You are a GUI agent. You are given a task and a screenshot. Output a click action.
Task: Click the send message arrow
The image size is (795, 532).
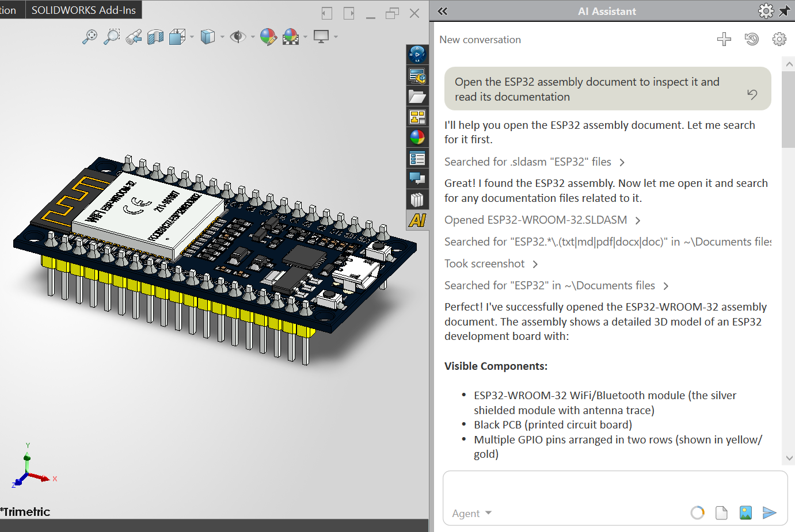point(770,512)
